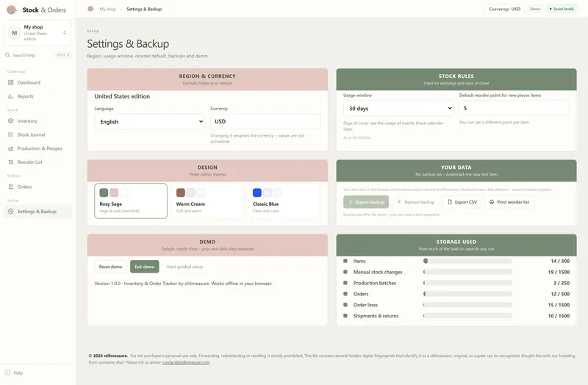
Task: Navigate to Production & Recipes
Action: (37, 148)
